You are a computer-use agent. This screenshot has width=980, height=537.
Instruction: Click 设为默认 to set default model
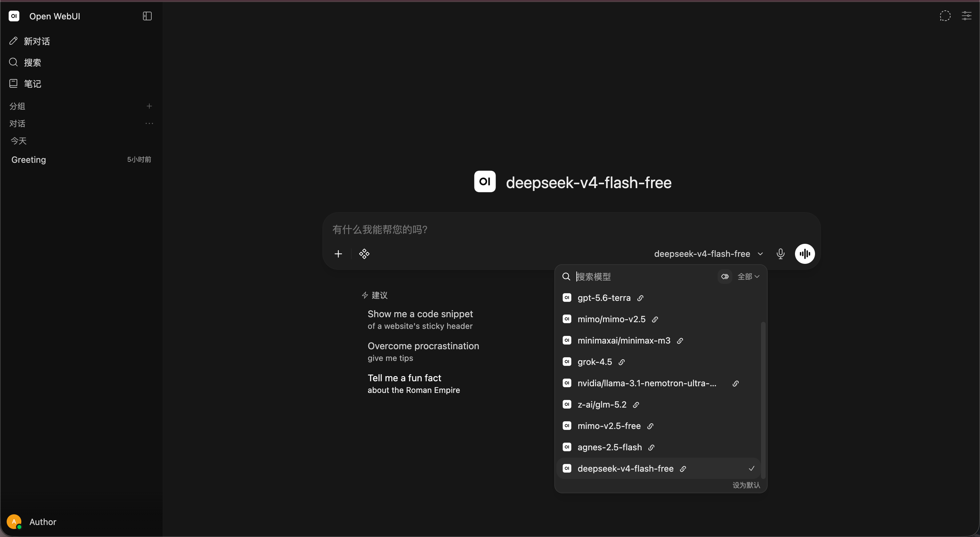[746, 485]
